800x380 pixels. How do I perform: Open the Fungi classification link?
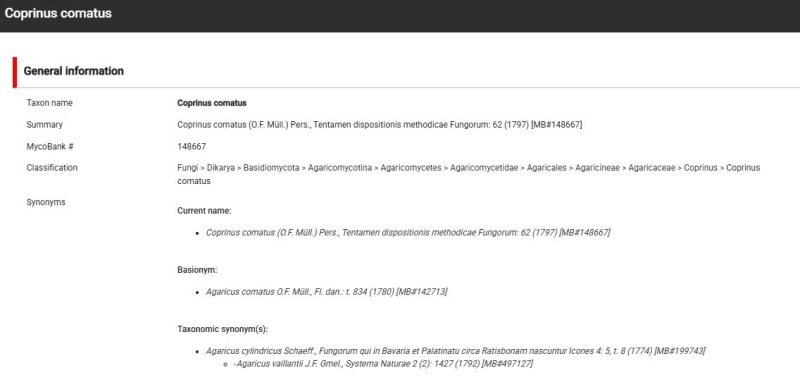(x=187, y=168)
